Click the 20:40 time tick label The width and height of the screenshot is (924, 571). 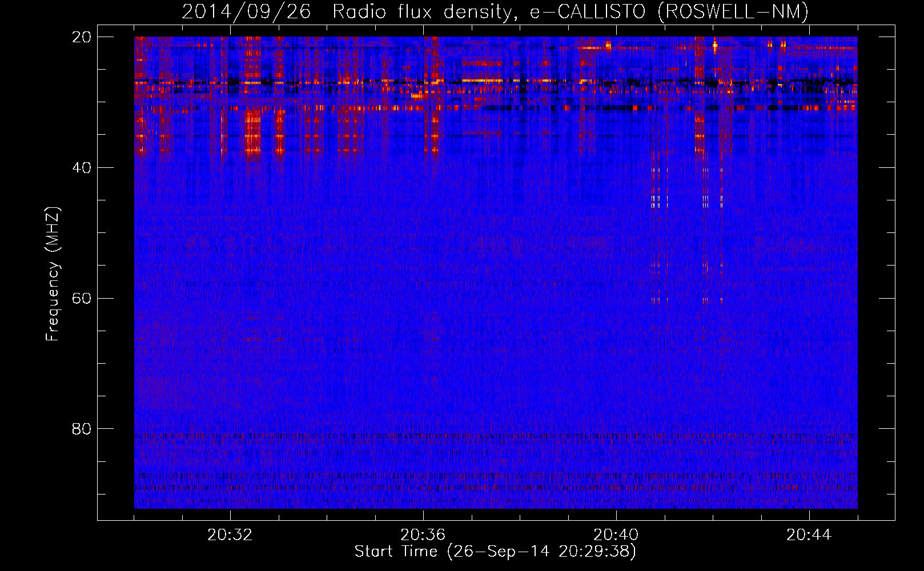(616, 535)
